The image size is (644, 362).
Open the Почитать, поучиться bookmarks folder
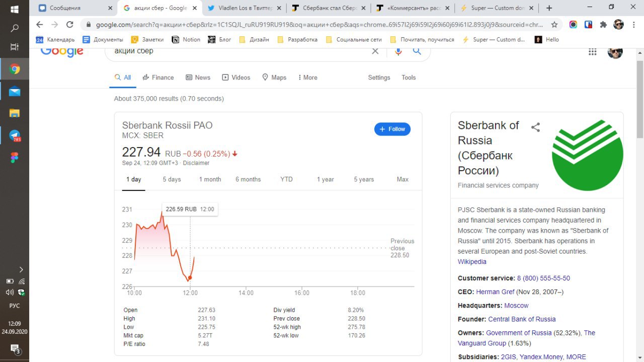point(422,39)
